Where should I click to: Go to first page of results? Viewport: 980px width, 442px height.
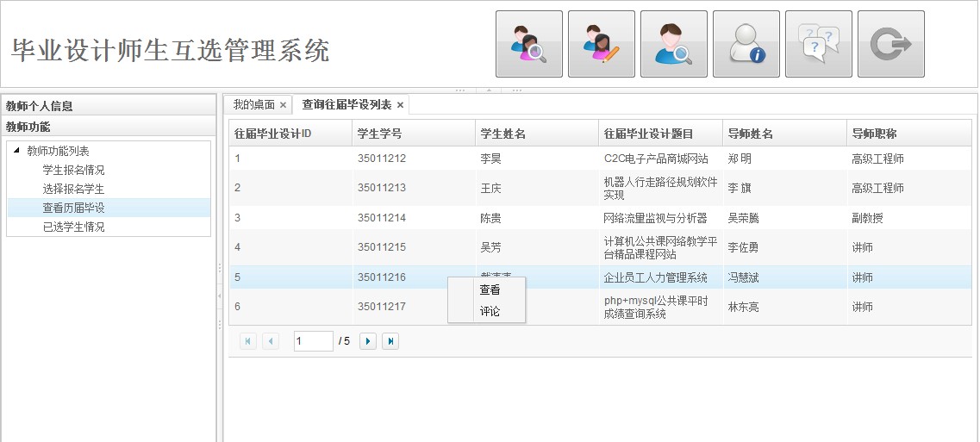coord(248,340)
